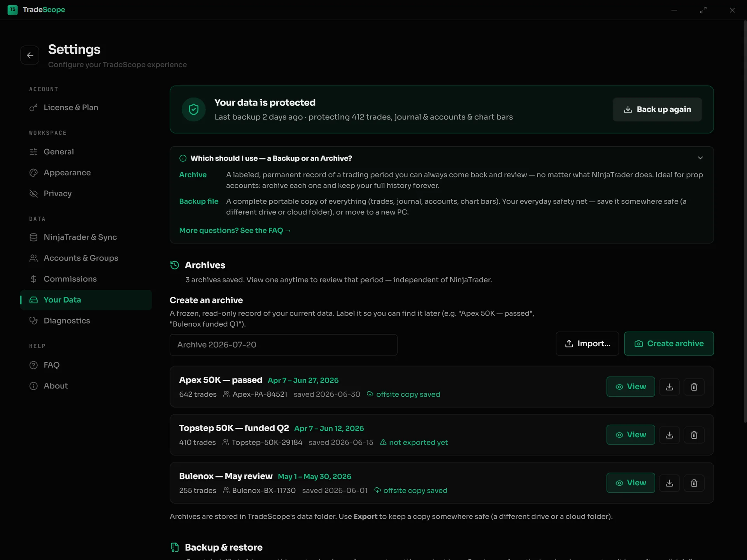The width and height of the screenshot is (747, 560).
Task: Click the '642 trades' count
Action: pyautogui.click(x=198, y=394)
